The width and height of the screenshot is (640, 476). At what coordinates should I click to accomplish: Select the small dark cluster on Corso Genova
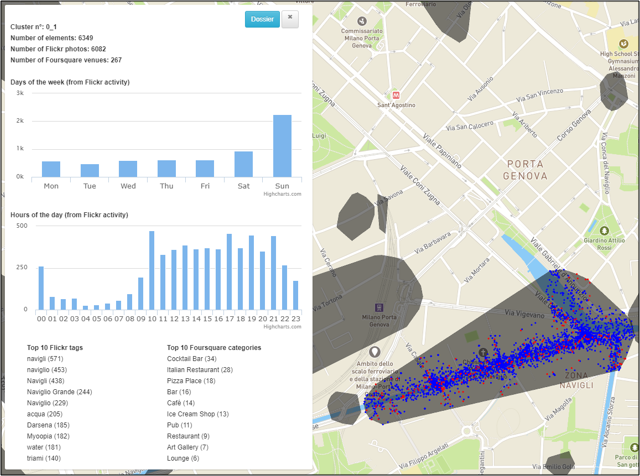[x=613, y=92]
